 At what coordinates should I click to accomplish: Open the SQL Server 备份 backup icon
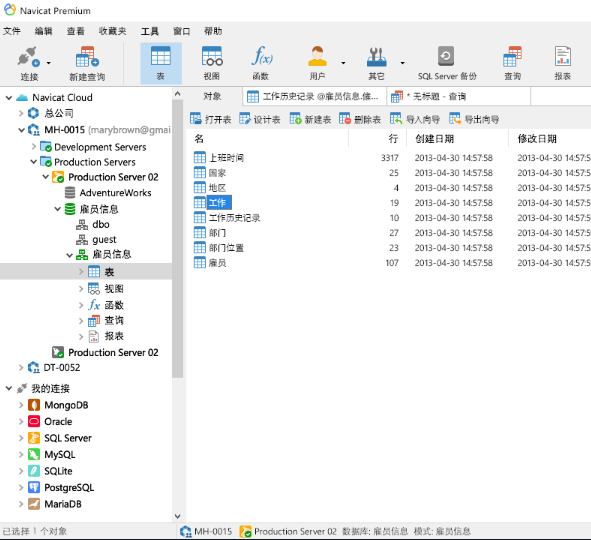(x=447, y=63)
